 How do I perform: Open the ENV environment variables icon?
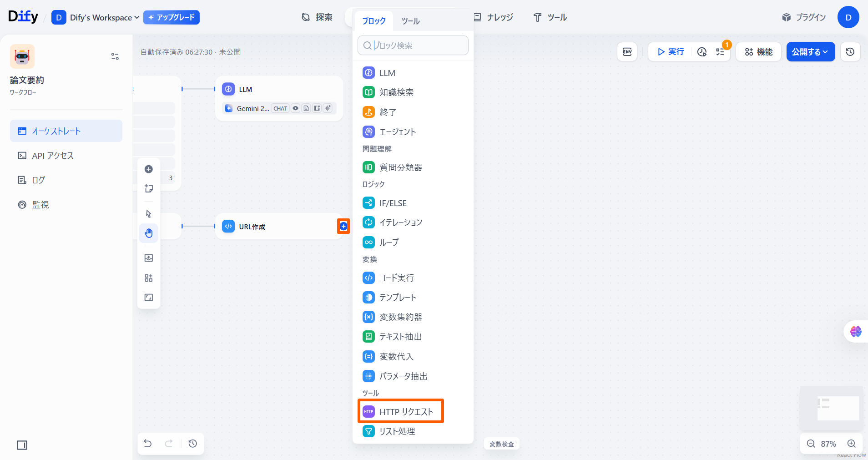(x=627, y=52)
